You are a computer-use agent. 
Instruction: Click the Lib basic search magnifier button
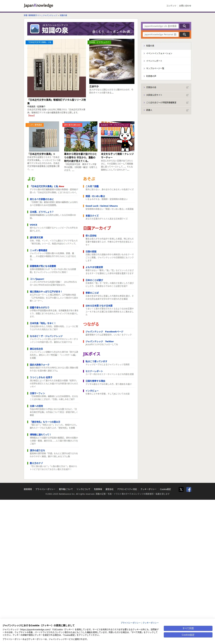click(185, 26)
